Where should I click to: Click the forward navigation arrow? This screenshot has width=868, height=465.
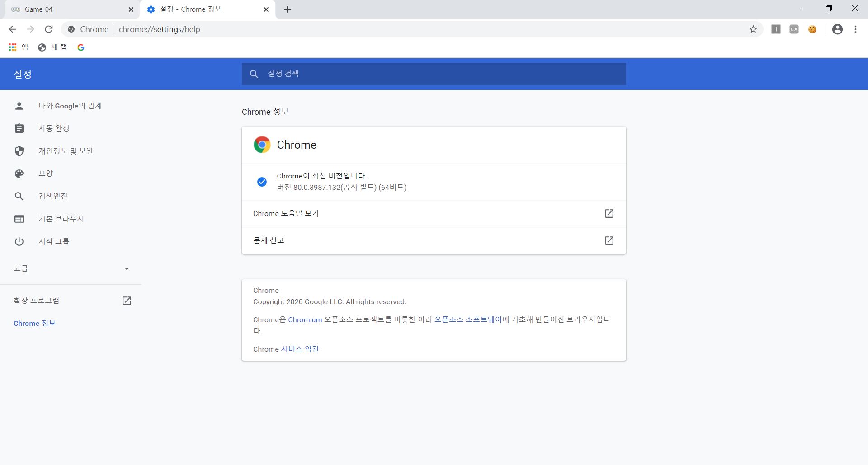click(x=31, y=29)
